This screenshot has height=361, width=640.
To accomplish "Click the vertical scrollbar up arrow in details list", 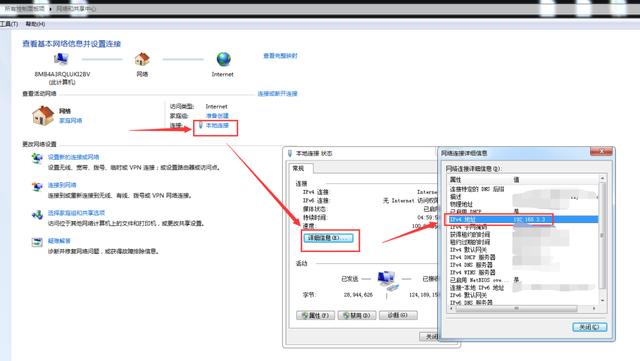I will pyautogui.click(x=602, y=179).
